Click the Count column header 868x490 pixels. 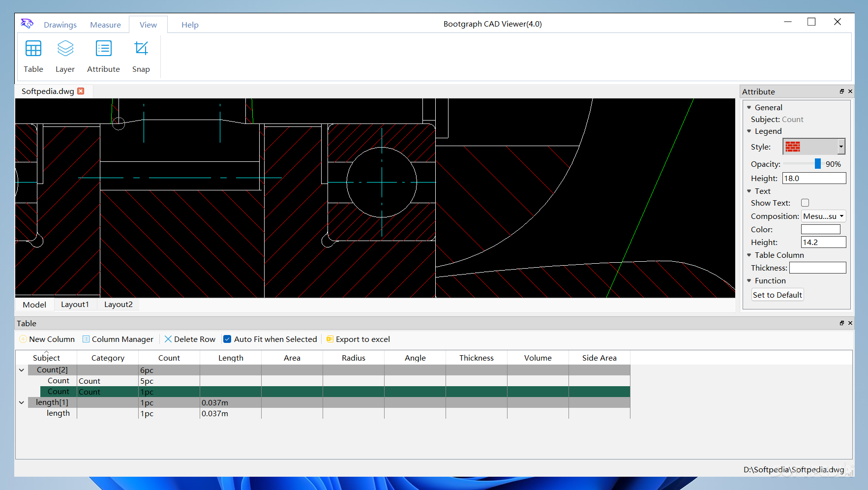(169, 358)
